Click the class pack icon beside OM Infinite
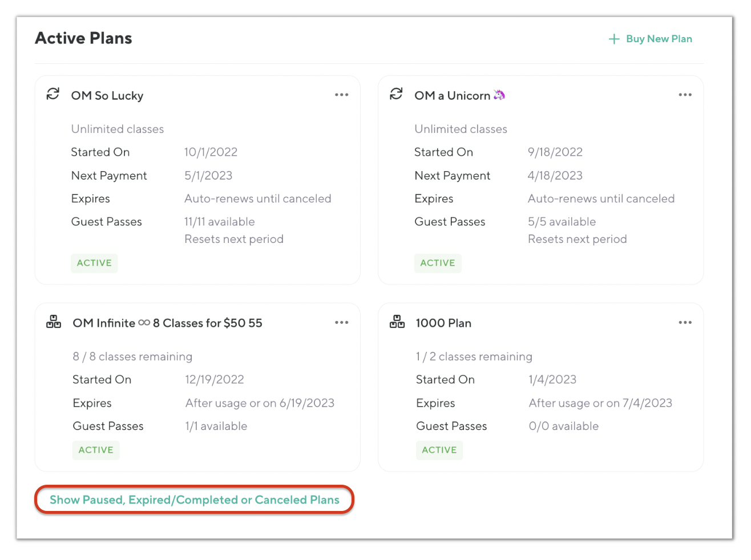The image size is (751, 560). pos(54,322)
